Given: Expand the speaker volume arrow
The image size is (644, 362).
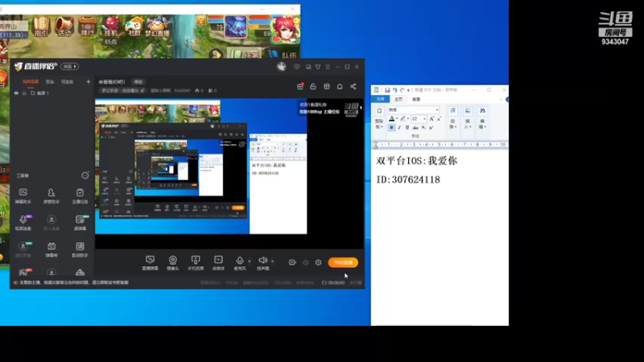Looking at the screenshot, I should point(272,261).
